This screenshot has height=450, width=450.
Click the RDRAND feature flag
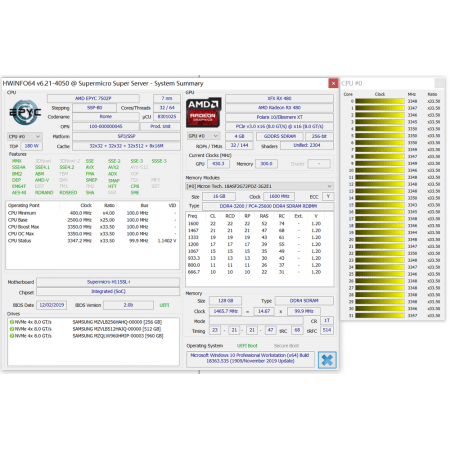[44, 193]
